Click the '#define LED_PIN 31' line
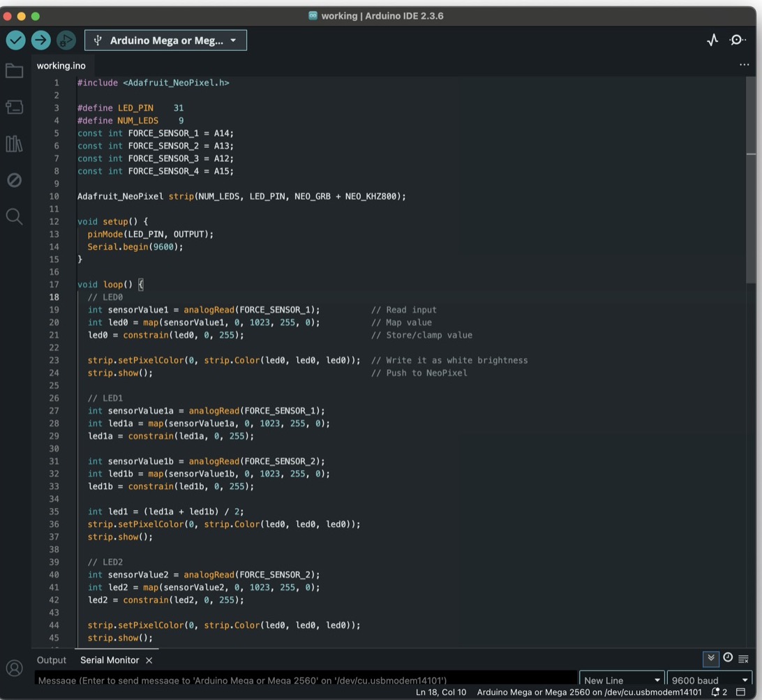This screenshot has height=700, width=762. [x=130, y=108]
